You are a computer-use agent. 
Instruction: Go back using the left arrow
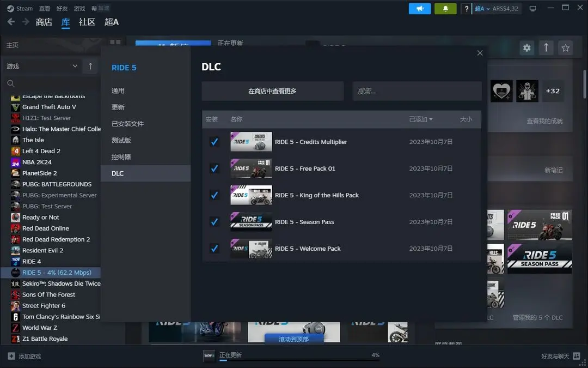click(11, 22)
